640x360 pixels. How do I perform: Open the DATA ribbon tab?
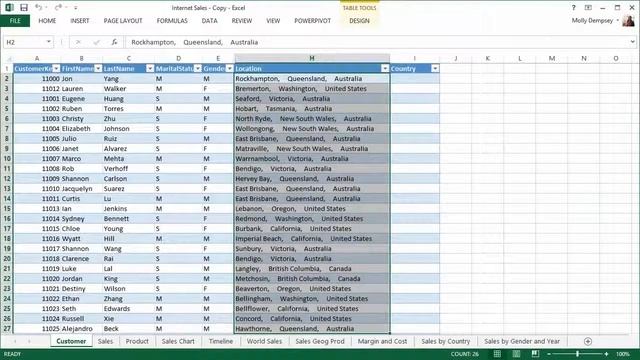[209, 20]
